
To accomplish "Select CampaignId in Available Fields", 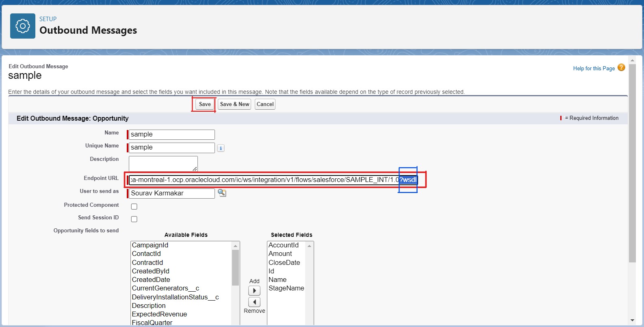I will (150, 245).
